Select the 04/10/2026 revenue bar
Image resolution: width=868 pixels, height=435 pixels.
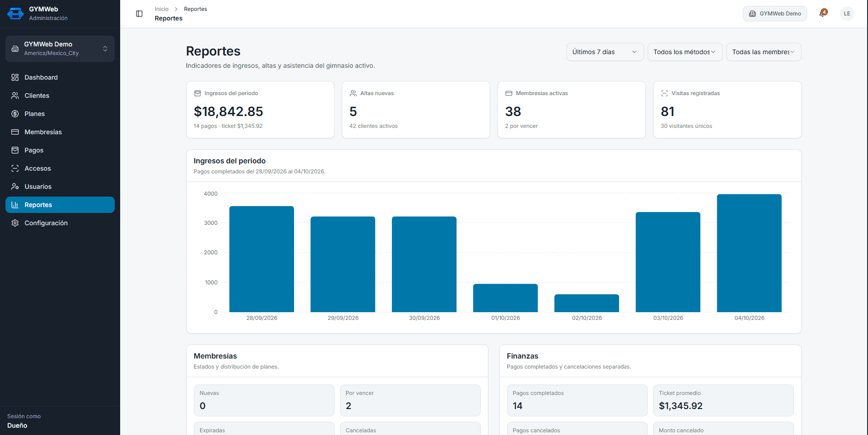[x=749, y=253]
